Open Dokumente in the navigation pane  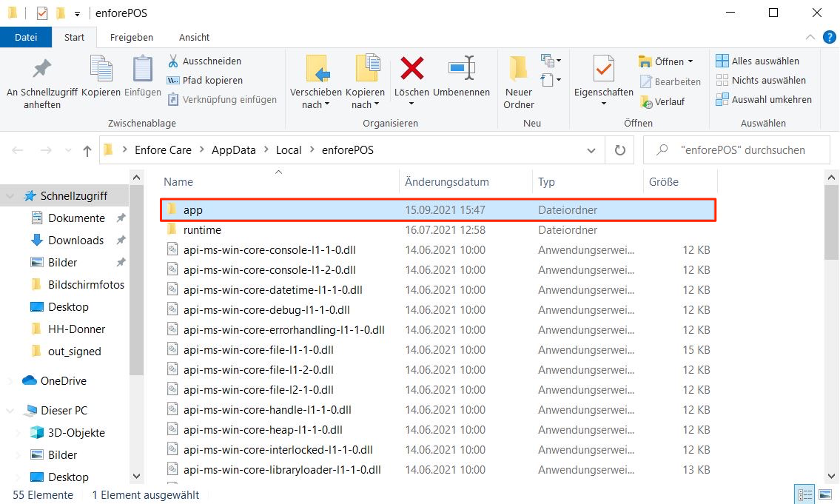click(x=77, y=218)
